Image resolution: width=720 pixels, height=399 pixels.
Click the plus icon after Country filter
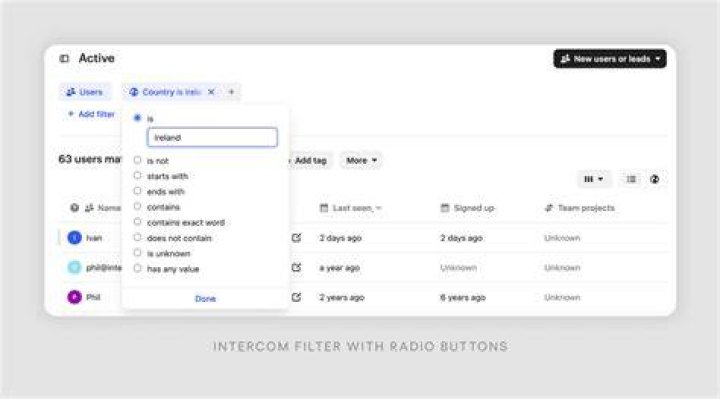point(231,92)
